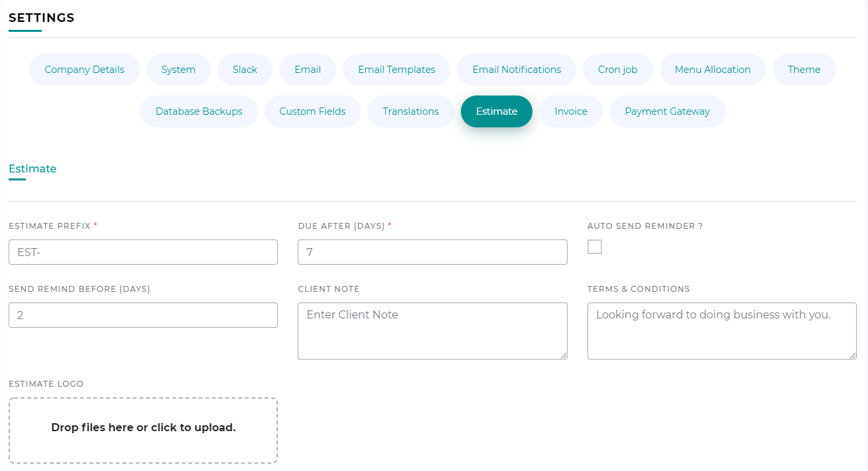868x471 pixels.
Task: Focus the Due After (Days) field
Action: [432, 252]
